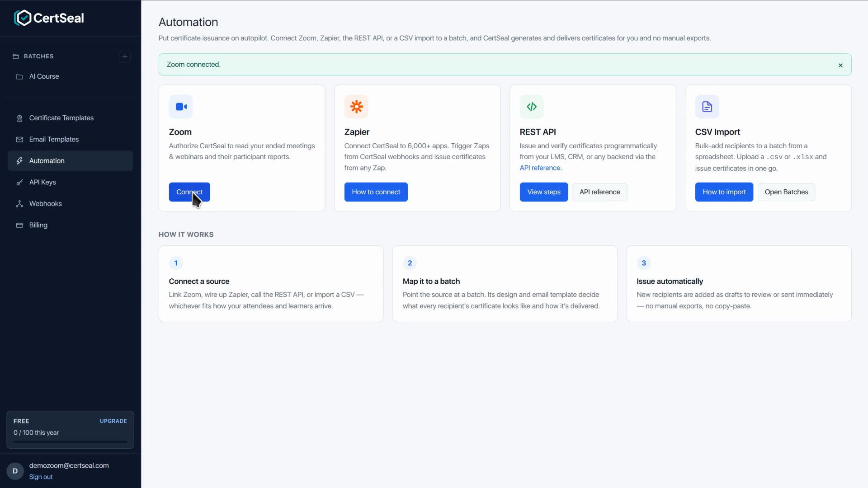Click the API Keys key icon
868x488 pixels.
[x=19, y=183]
